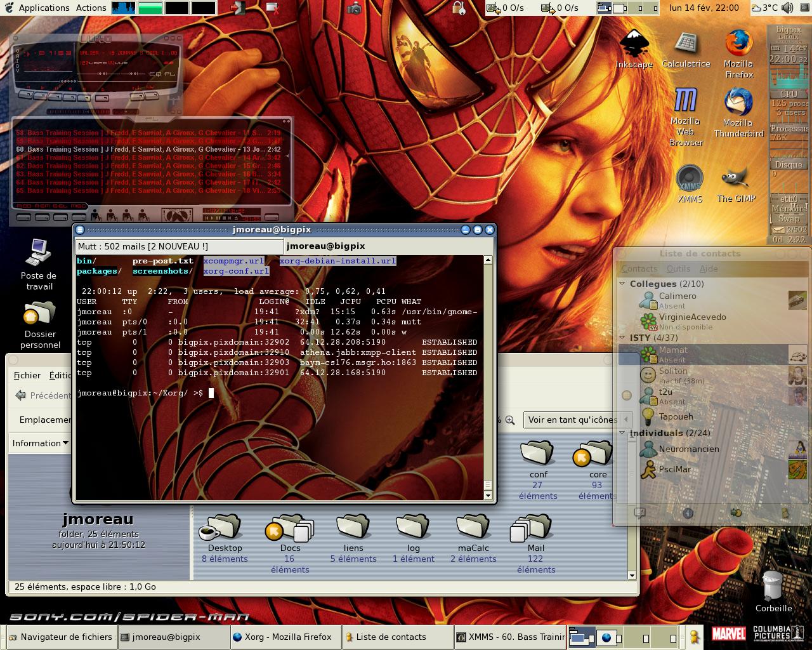812x650 pixels.
Task: Open the 'Voir en tant qu'icônes' view dropdown
Action: 579,420
